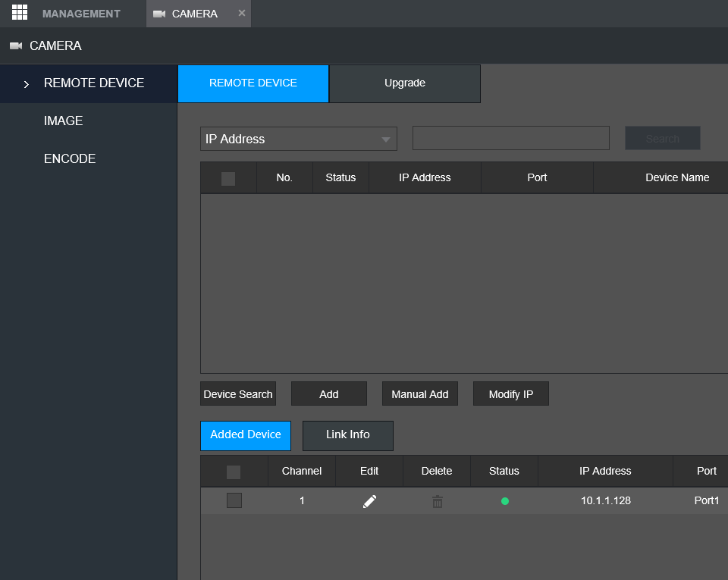The width and height of the screenshot is (728, 580).
Task: Switch to the Upgrade tab
Action: [x=405, y=83]
